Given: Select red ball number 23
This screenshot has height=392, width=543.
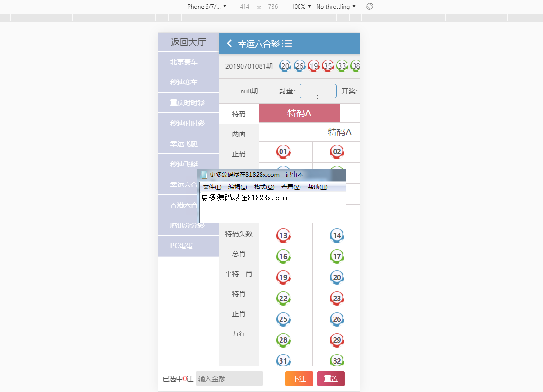Looking at the screenshot, I should point(337,298).
